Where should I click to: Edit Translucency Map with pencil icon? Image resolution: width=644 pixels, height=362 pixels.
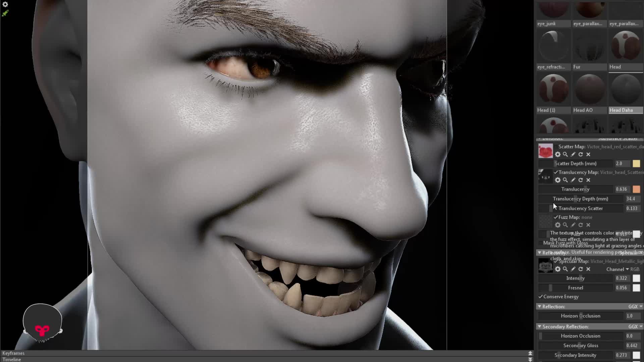[x=573, y=180]
